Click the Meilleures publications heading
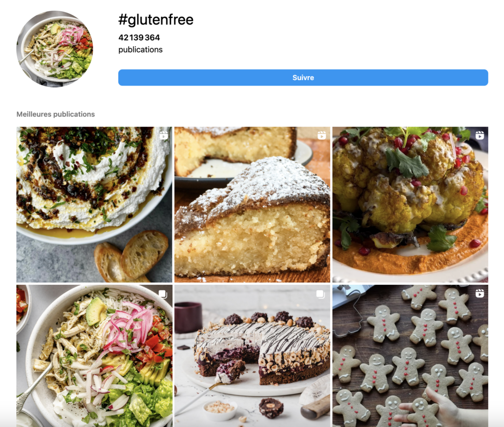Viewport: 504px width, 427px height. (56, 114)
